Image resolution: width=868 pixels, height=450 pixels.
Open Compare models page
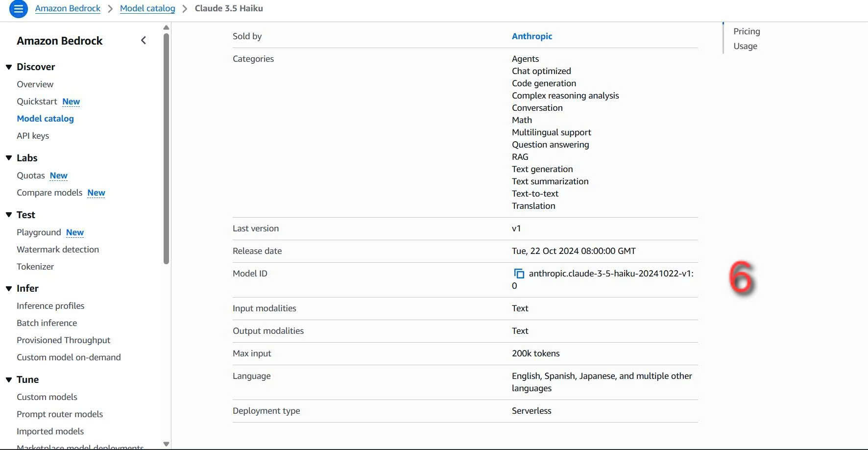coord(49,193)
